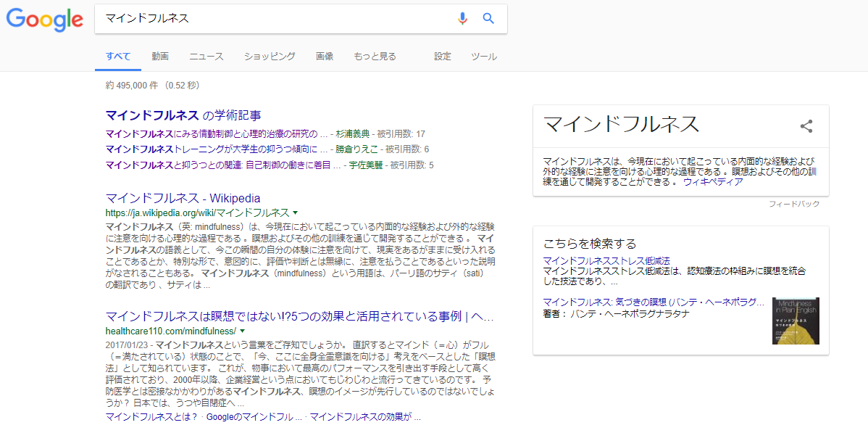Screen dimensions: 868x433
Task: Open the ツール search tools
Action: [x=484, y=56]
